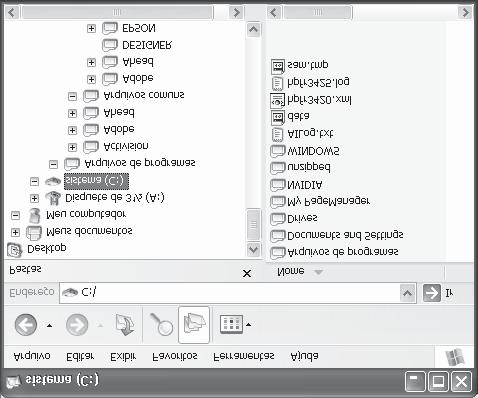Click the Arquivos de programas folder icon in the tree
The image size is (478, 398).
(x=72, y=164)
